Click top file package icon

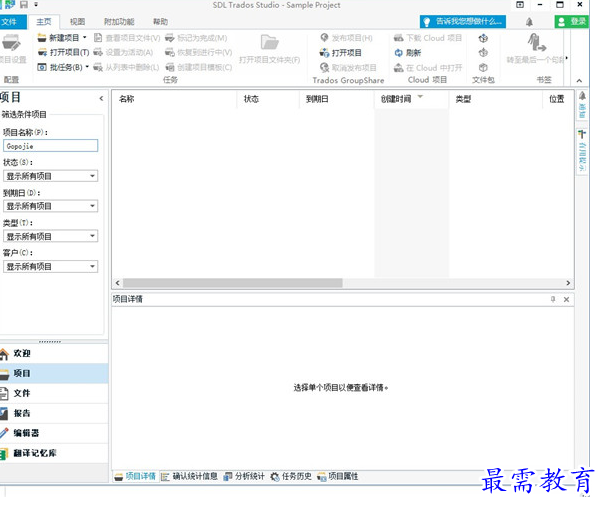click(483, 38)
